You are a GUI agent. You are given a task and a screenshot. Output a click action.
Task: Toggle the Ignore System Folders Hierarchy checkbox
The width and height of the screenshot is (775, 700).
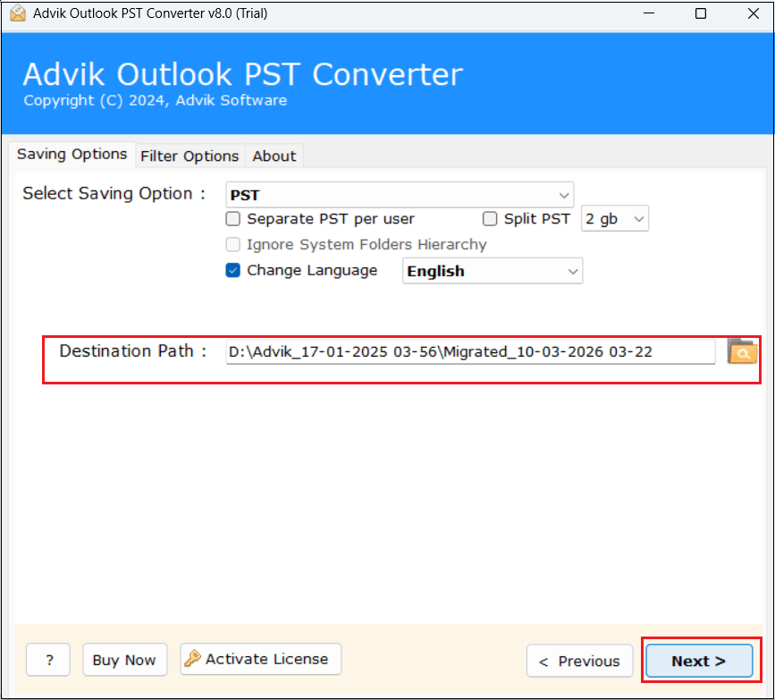(x=232, y=244)
